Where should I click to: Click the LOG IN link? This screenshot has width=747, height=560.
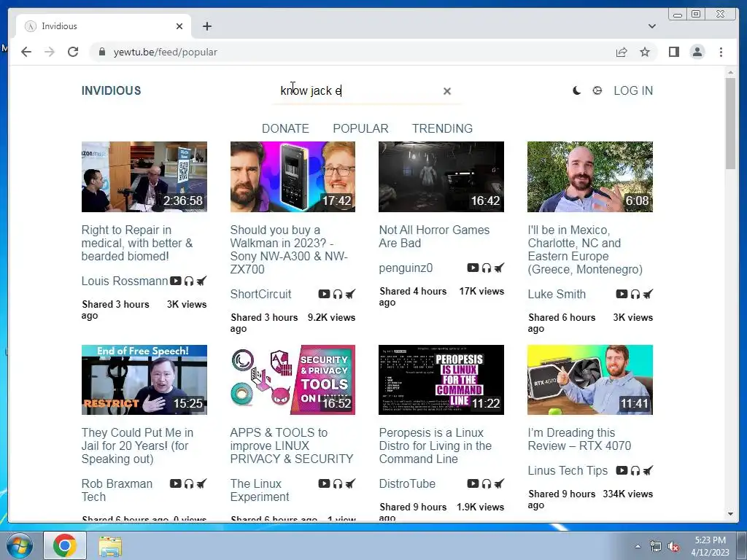(633, 90)
